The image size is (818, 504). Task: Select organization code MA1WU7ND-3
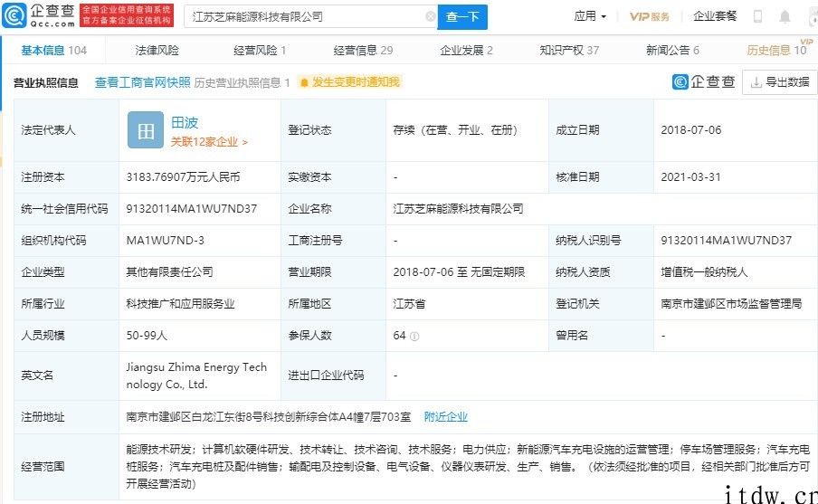click(x=165, y=241)
